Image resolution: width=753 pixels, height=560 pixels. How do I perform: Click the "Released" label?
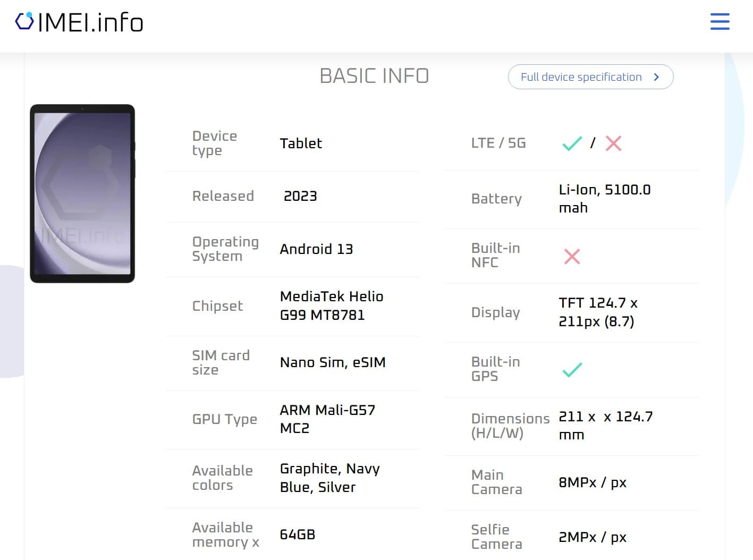tap(223, 196)
